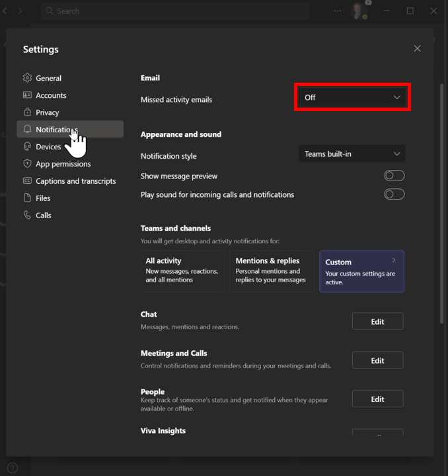Click the Accounts card icon
448x476 pixels.
coord(27,95)
